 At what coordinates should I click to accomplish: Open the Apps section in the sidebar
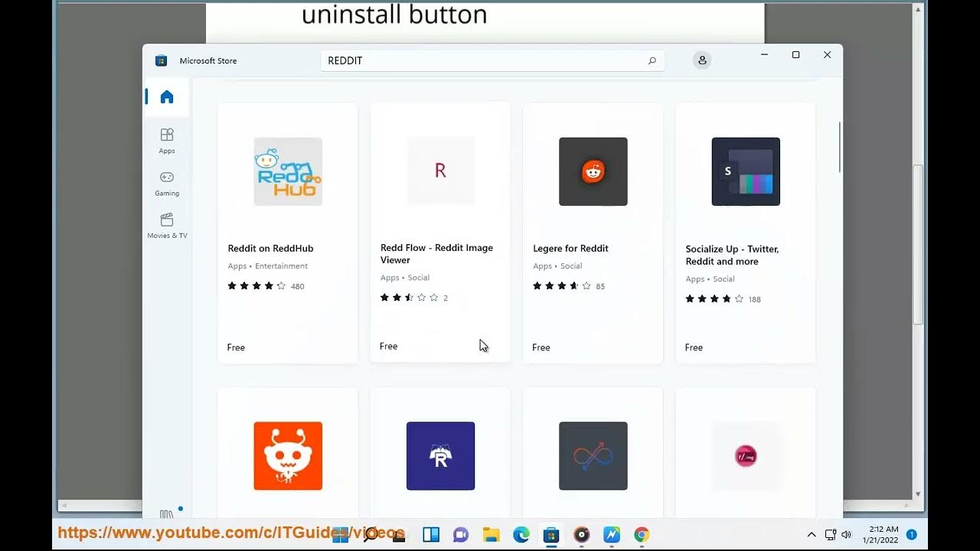167,141
